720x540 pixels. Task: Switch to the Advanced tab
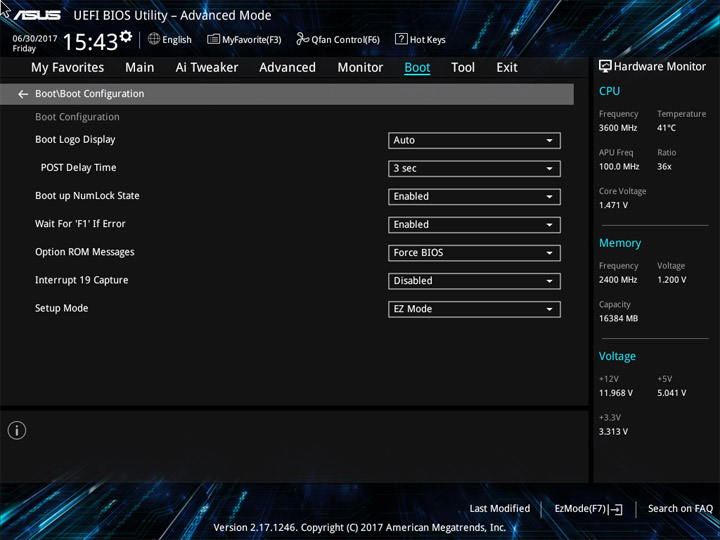coord(287,68)
